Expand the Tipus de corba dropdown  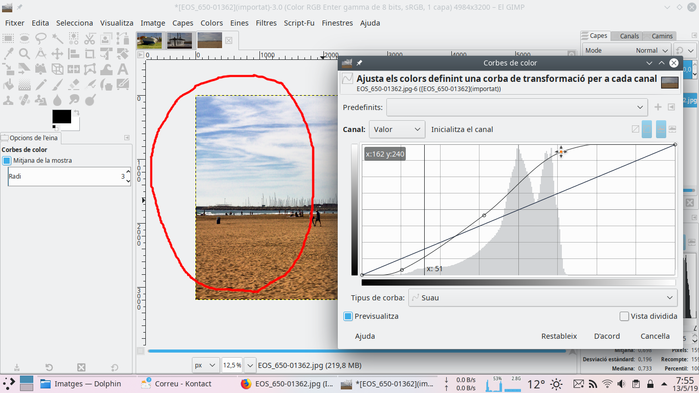click(x=543, y=298)
